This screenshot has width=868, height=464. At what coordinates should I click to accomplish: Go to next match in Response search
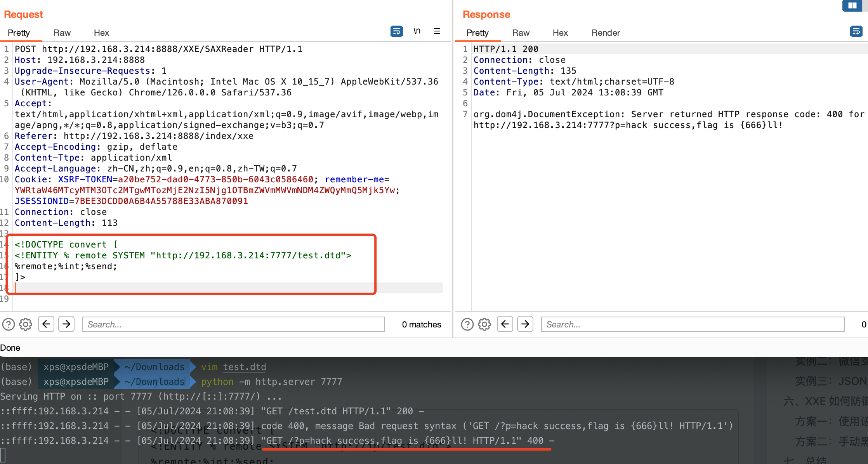525,324
